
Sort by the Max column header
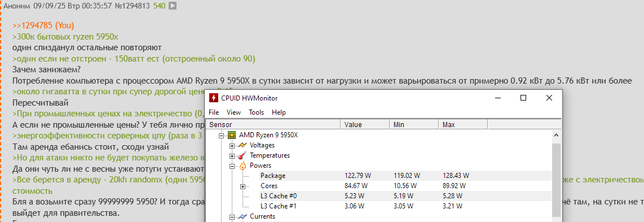[463, 125]
